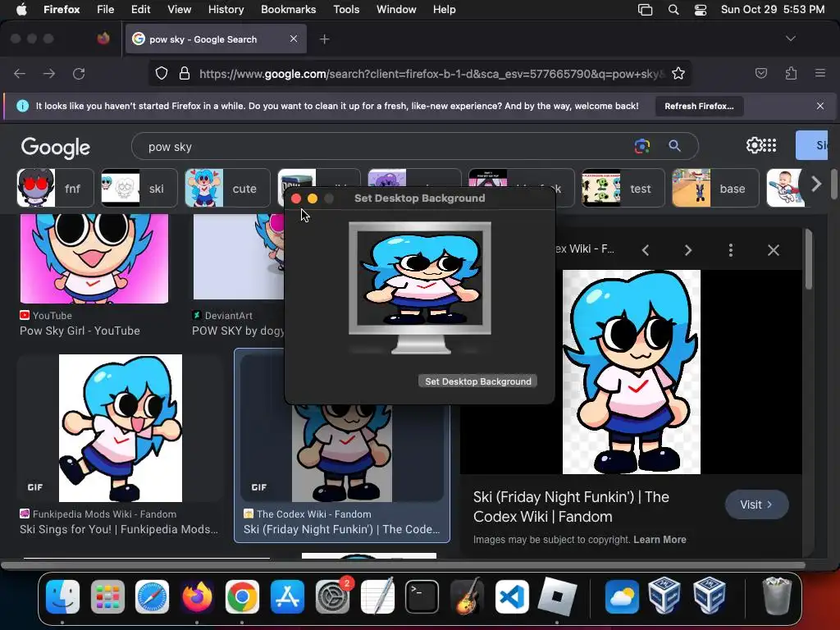Reload the page with the refresh icon
Screen dimensions: 840x630
[x=79, y=73]
